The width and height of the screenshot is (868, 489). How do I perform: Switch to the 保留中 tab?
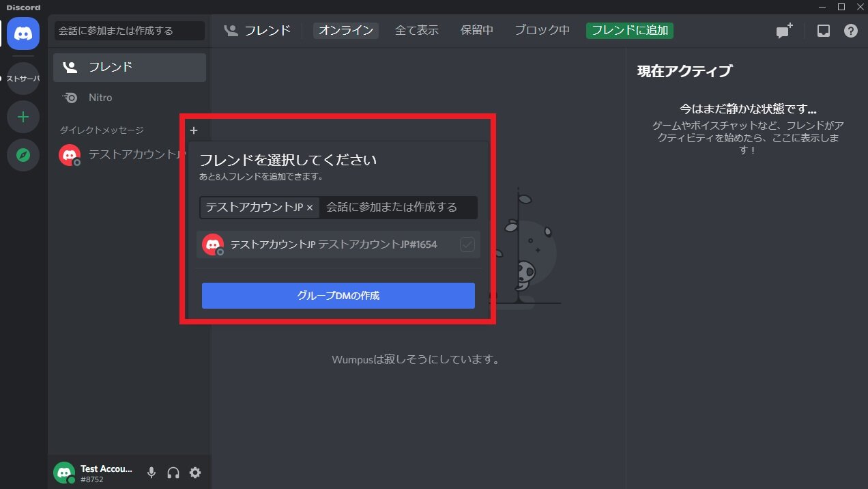point(477,30)
